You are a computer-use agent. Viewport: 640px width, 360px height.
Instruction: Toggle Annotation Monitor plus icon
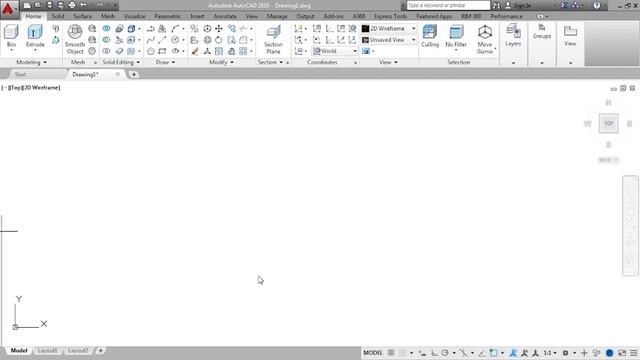coord(584,353)
